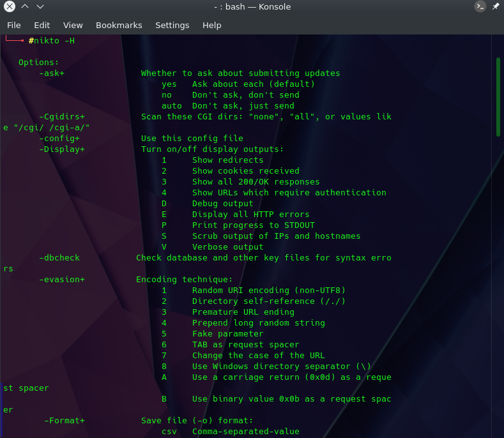Viewport: 504px width, 438px height.
Task: Open the View menu
Action: click(x=73, y=26)
